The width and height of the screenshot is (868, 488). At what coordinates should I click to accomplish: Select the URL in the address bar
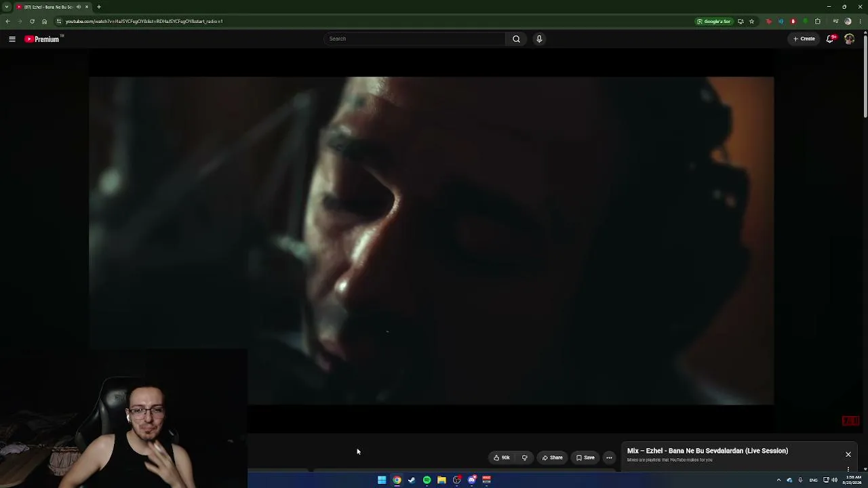pyautogui.click(x=144, y=22)
